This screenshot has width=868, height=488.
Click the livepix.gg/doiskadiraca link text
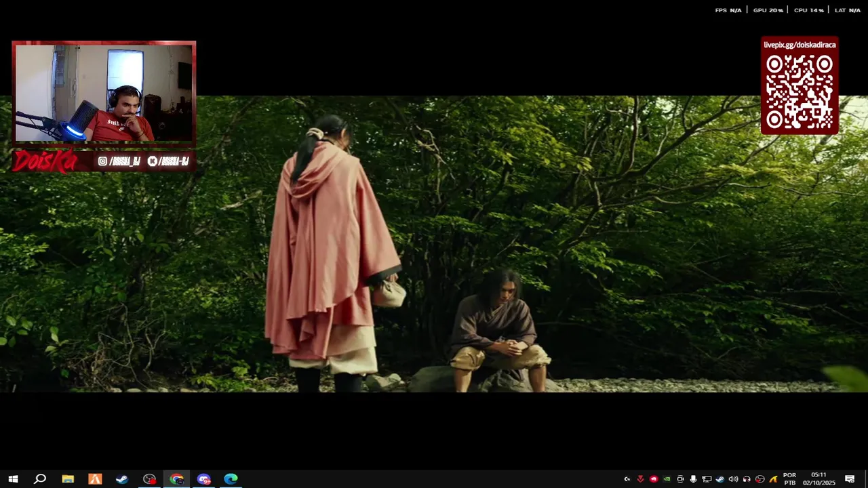pos(800,45)
